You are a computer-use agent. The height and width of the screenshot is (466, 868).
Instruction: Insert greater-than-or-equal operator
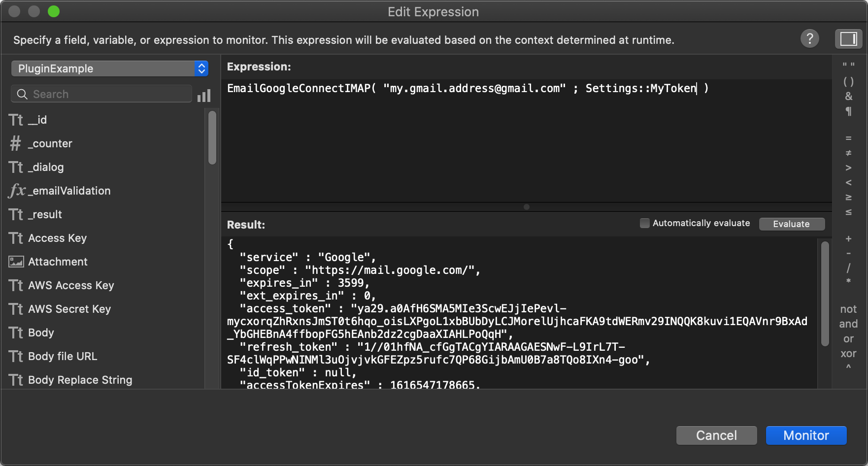coord(848,198)
